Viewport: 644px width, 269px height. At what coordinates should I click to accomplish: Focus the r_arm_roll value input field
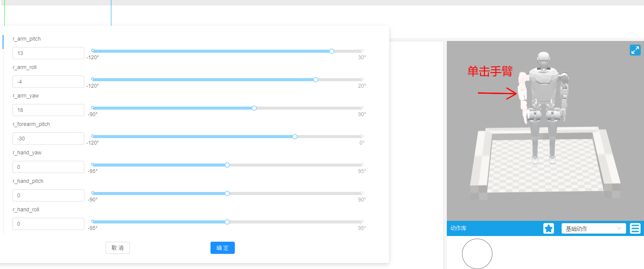[x=48, y=82]
